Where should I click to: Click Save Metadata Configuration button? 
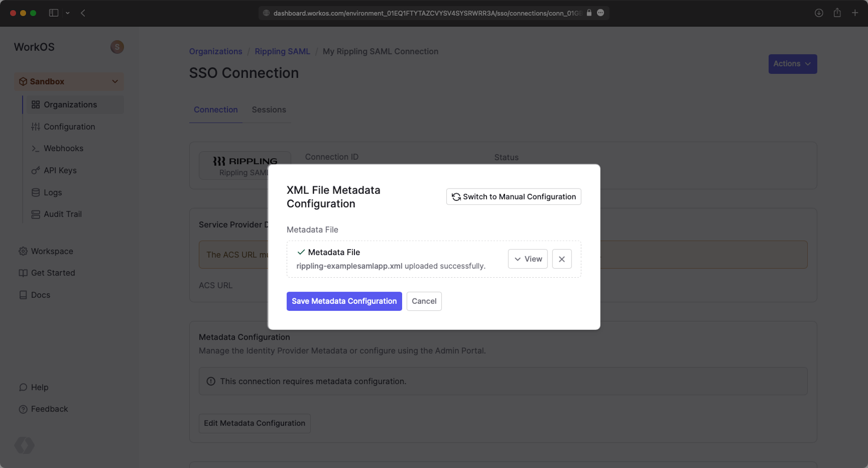(344, 301)
